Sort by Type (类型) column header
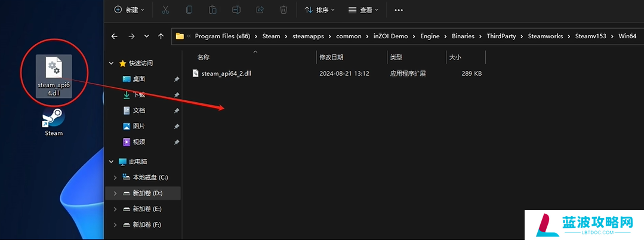 pos(396,57)
